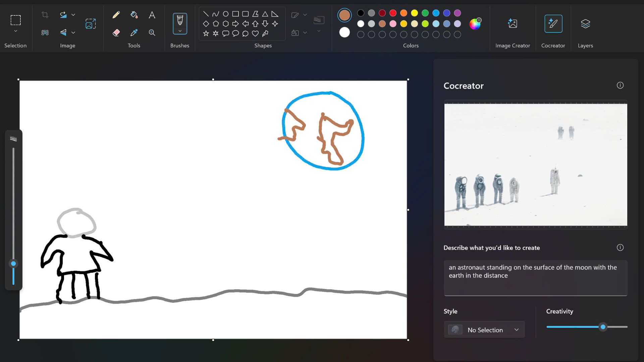The height and width of the screenshot is (362, 644).
Task: Pick the Eraser tool
Action: (116, 33)
